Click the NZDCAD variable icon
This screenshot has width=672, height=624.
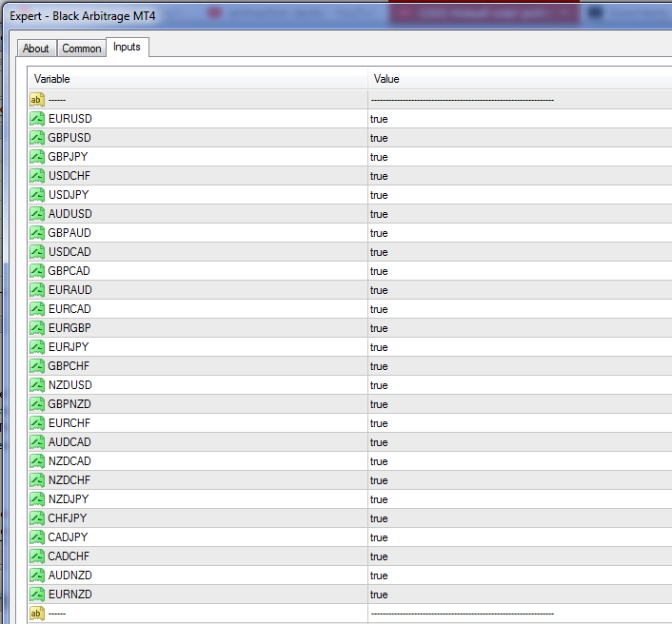click(x=37, y=461)
